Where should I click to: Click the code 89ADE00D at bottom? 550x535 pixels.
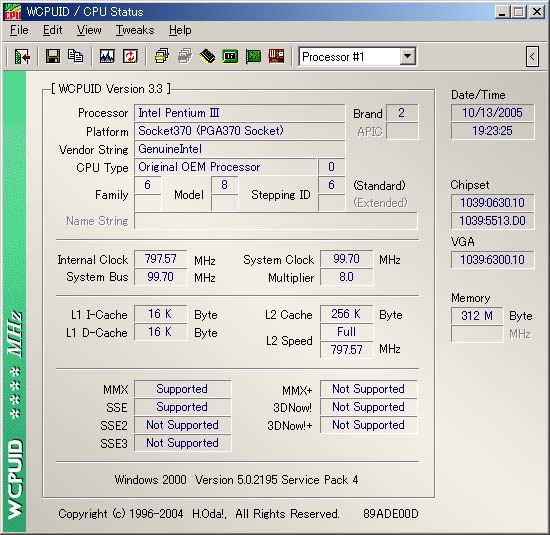coord(391,514)
